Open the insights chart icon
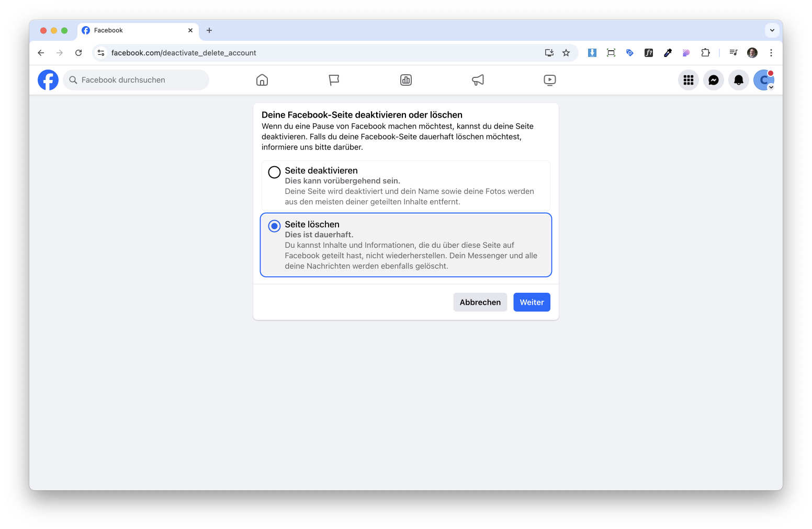The height and width of the screenshot is (529, 812). [406, 80]
